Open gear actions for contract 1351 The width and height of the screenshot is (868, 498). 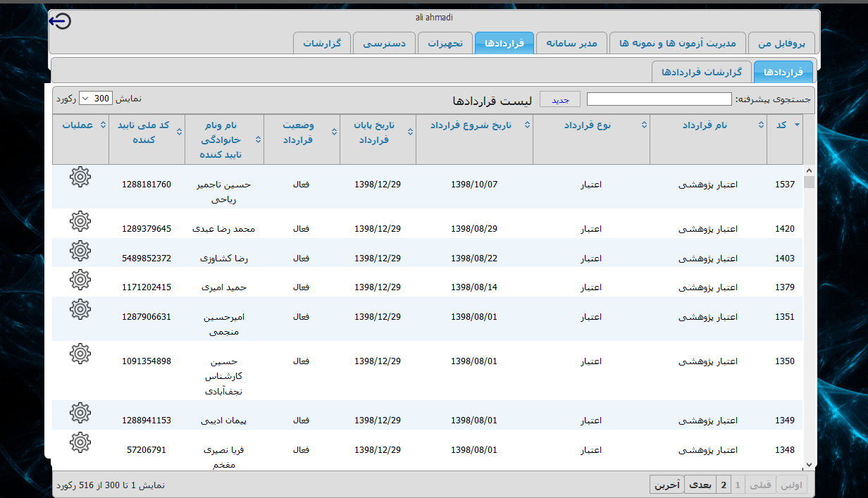(80, 309)
